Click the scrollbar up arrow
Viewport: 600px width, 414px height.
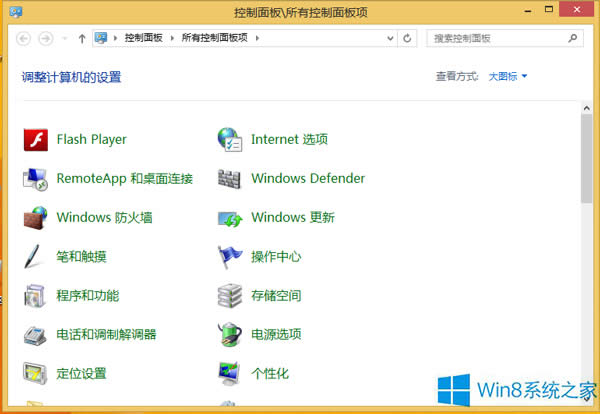586,108
